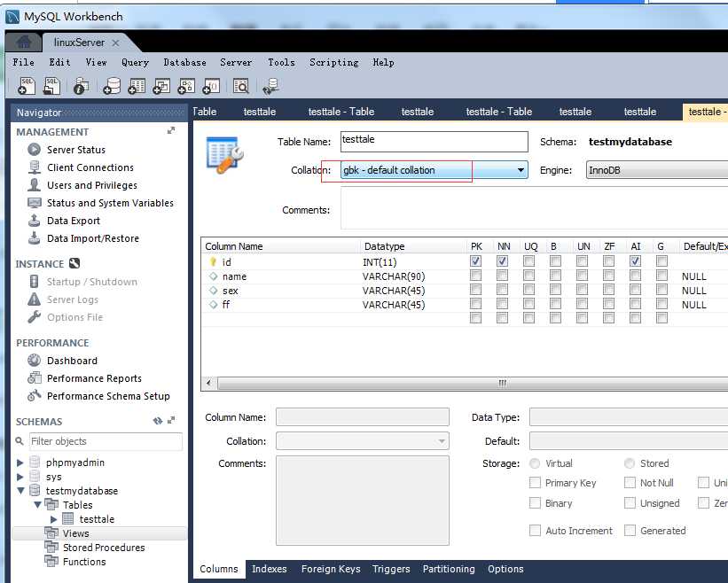The width and height of the screenshot is (728, 583).
Task: Check the Auto Increment option
Action: tap(535, 530)
